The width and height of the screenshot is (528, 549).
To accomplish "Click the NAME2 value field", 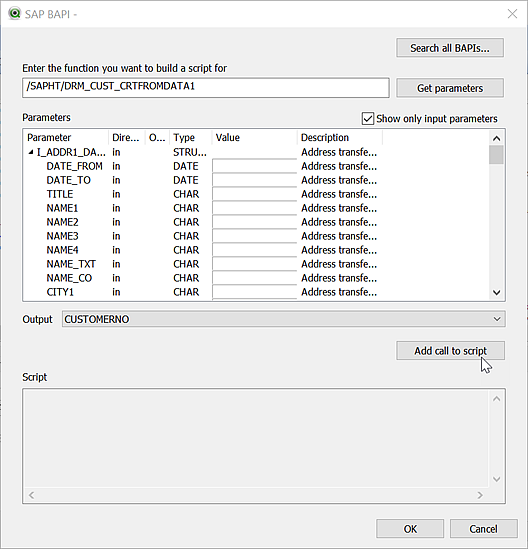I will pyautogui.click(x=255, y=222).
